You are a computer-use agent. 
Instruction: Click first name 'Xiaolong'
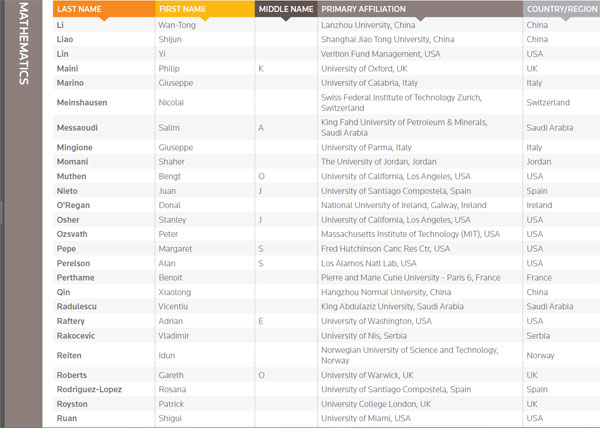tap(174, 292)
